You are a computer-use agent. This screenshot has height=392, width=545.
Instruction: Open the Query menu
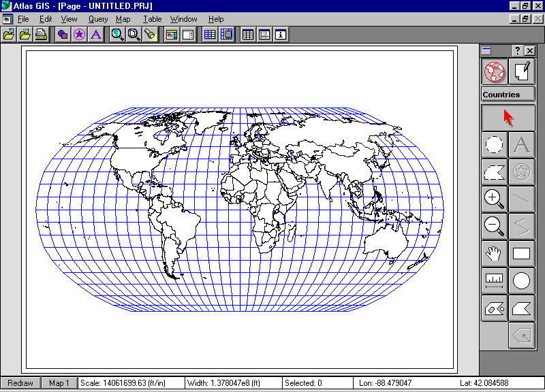(98, 19)
